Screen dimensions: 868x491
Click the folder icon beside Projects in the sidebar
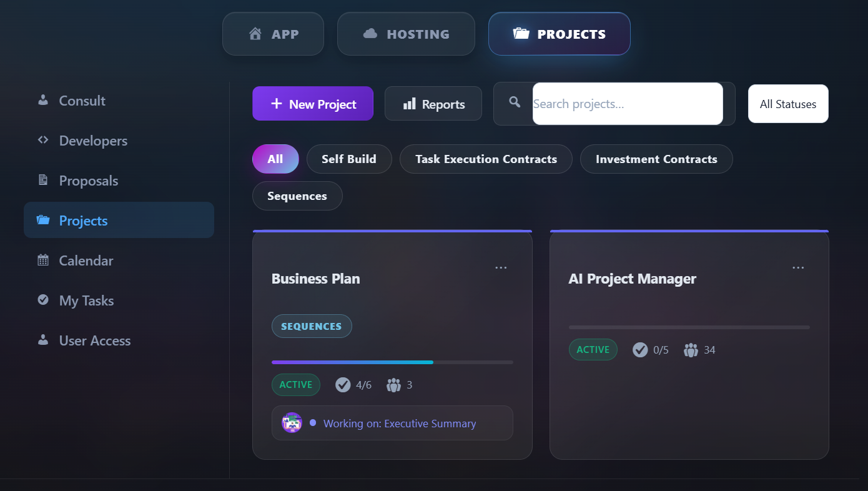43,220
